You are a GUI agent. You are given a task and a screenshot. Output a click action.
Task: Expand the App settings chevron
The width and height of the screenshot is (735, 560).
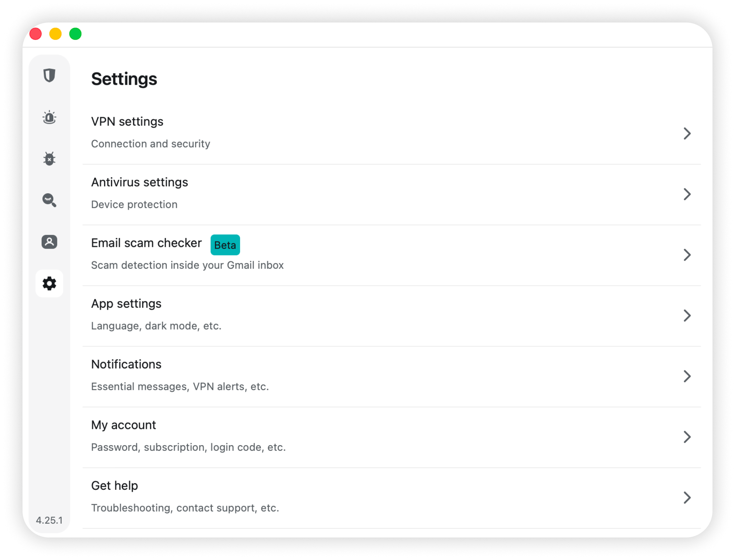pyautogui.click(x=687, y=315)
